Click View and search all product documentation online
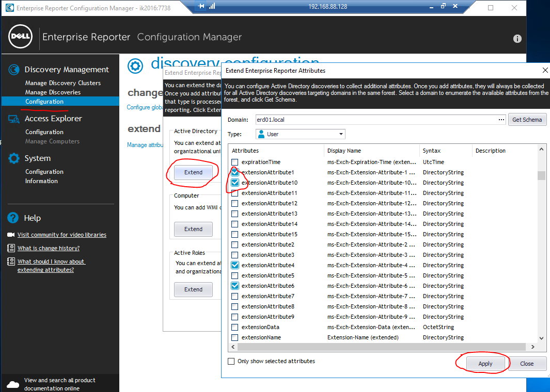This screenshot has width=550, height=392. pos(59,384)
